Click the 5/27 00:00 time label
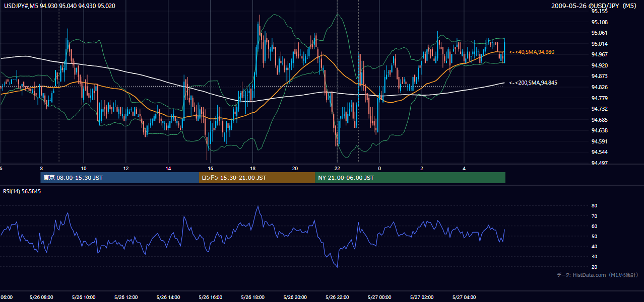The width and height of the screenshot is (644, 302). (x=379, y=297)
